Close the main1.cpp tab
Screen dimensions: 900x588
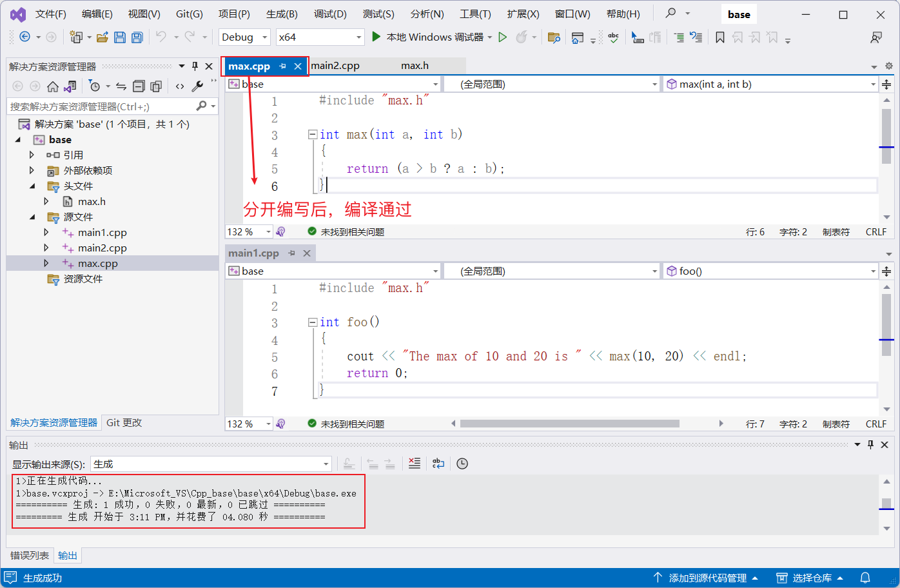(x=307, y=253)
